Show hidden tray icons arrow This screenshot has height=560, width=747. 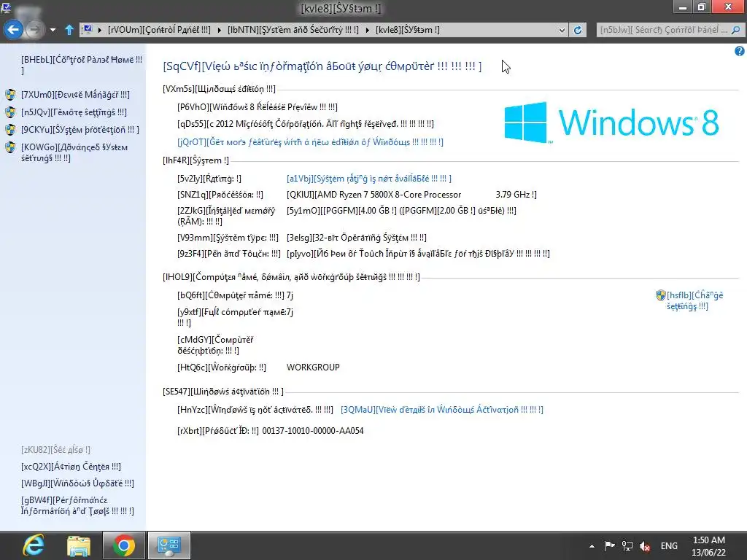coord(592,546)
